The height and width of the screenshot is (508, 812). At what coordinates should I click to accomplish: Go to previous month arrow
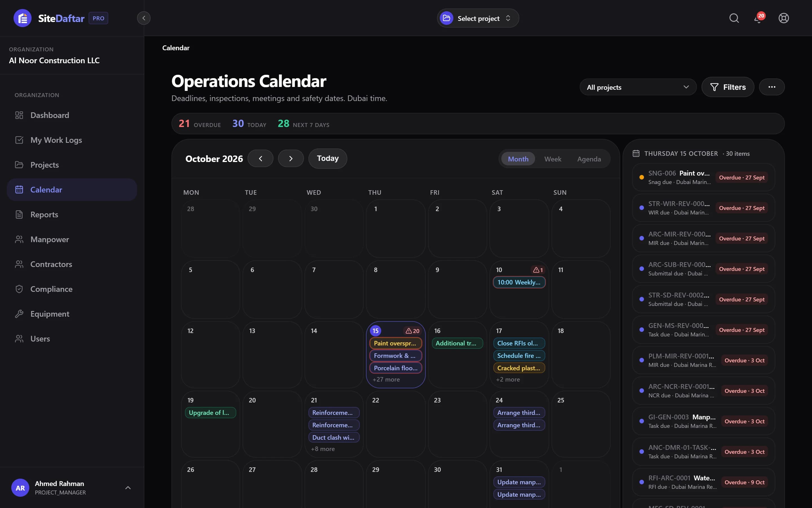(x=261, y=159)
